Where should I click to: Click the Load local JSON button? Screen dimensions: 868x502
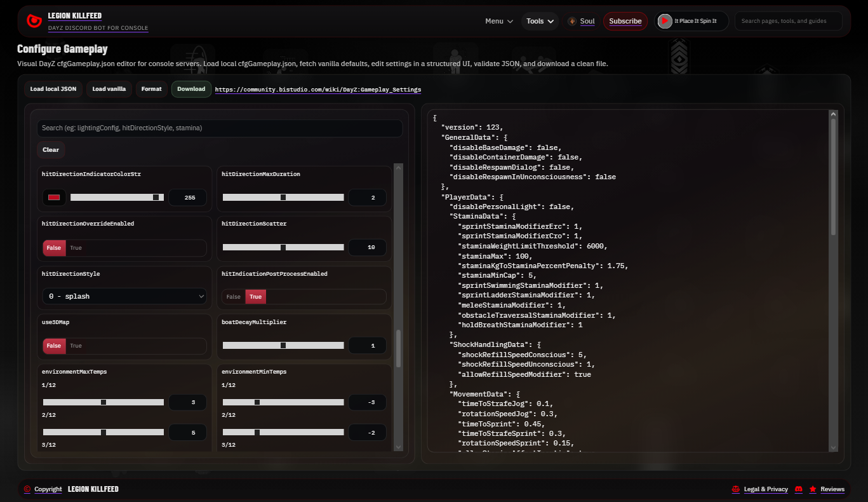point(53,89)
